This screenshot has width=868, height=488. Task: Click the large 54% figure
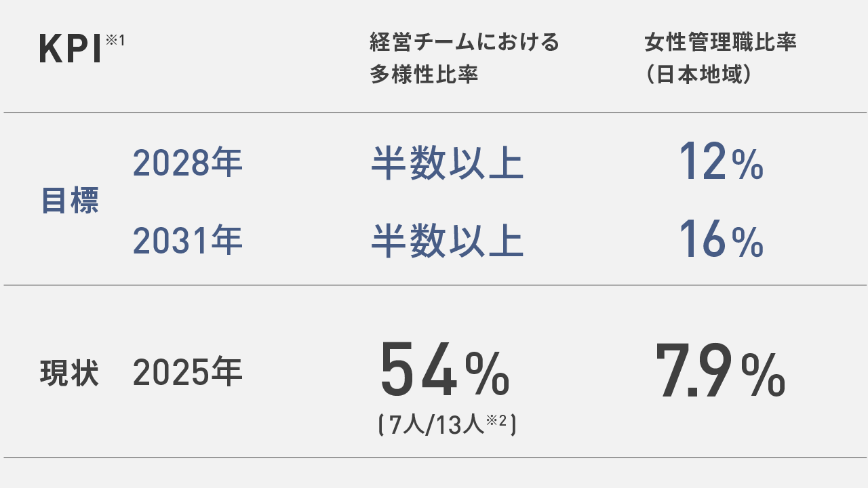(444, 370)
